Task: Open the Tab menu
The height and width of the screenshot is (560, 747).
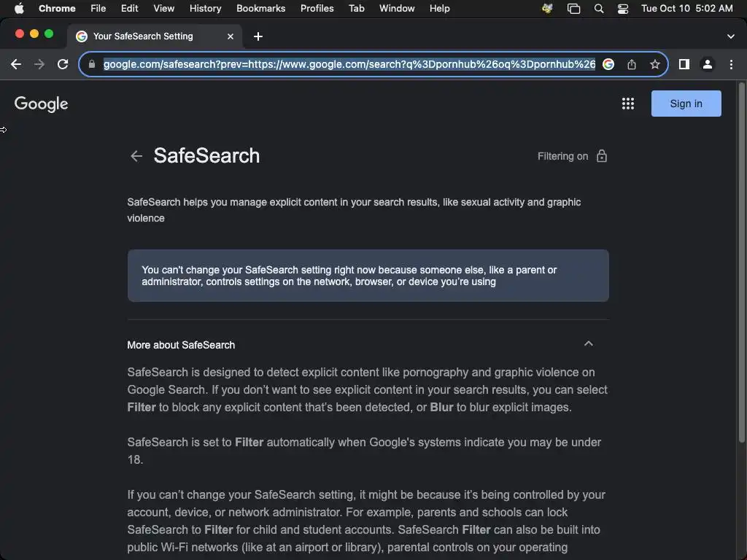Action: coord(356,9)
